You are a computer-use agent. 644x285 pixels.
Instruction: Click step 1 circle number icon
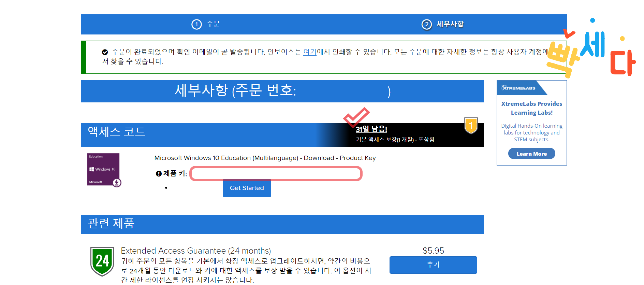[x=196, y=24]
